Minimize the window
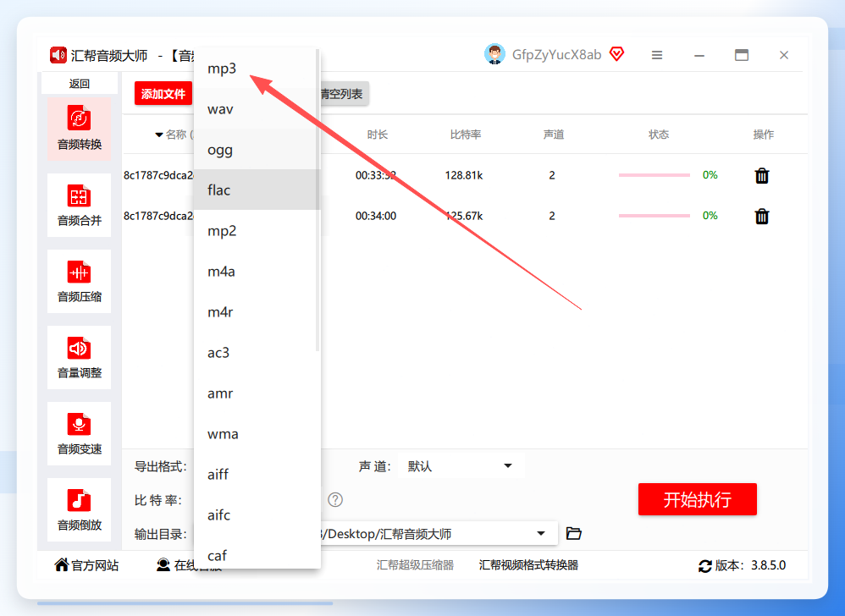This screenshot has width=845, height=616. [x=699, y=56]
